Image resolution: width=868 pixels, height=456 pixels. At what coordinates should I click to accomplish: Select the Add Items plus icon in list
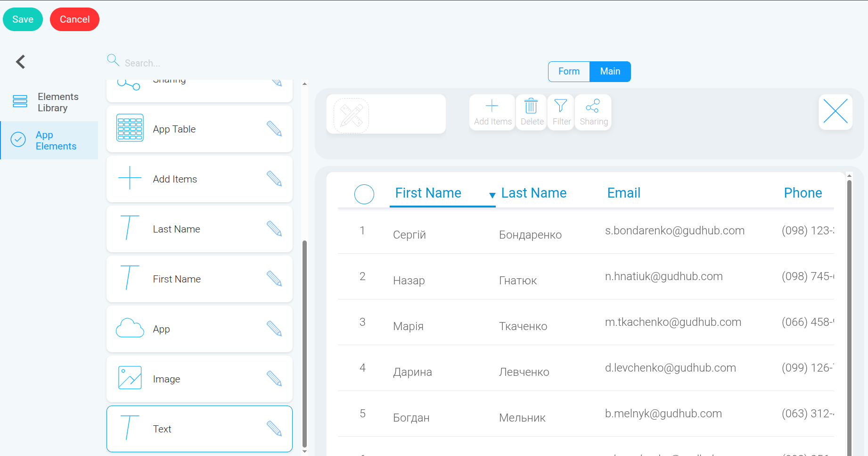point(130,178)
